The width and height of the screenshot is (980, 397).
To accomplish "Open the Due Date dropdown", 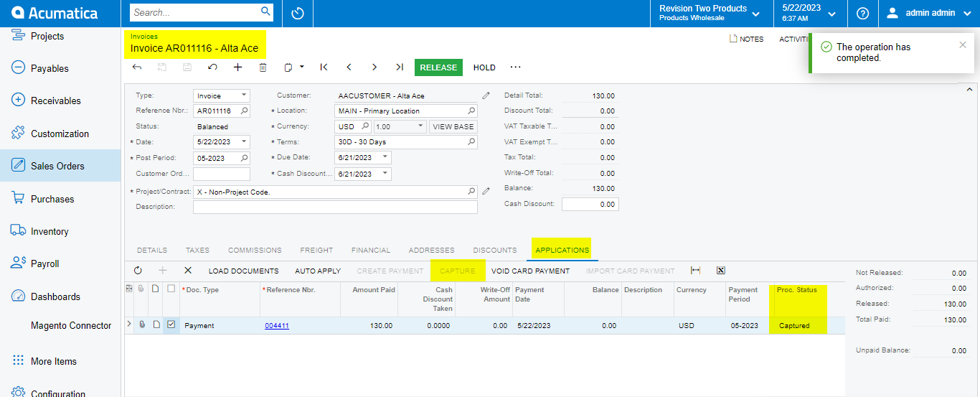I will [385, 158].
